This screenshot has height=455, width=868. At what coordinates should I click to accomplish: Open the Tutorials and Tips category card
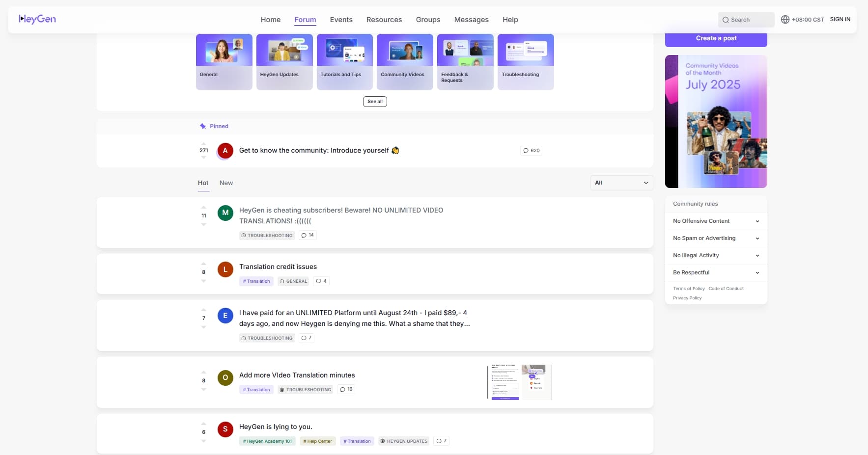coord(345,62)
